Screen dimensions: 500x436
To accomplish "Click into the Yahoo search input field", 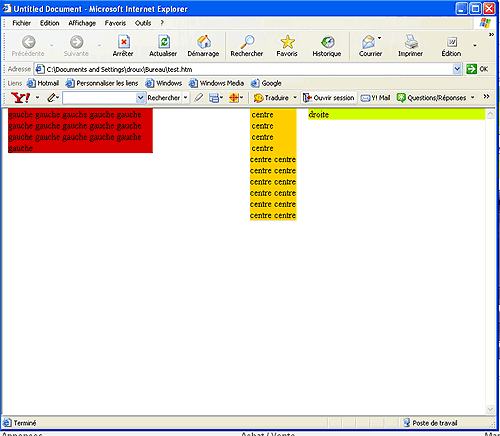I will pyautogui.click(x=100, y=98).
